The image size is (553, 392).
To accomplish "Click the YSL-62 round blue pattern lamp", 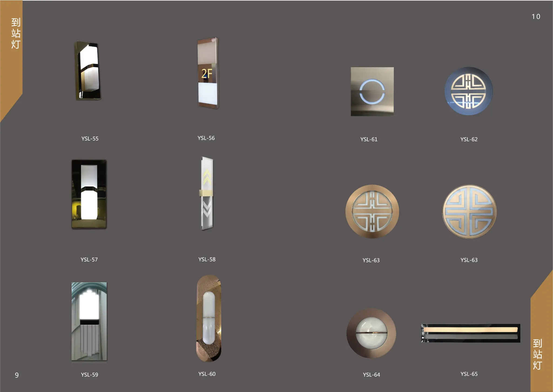I will tap(469, 91).
